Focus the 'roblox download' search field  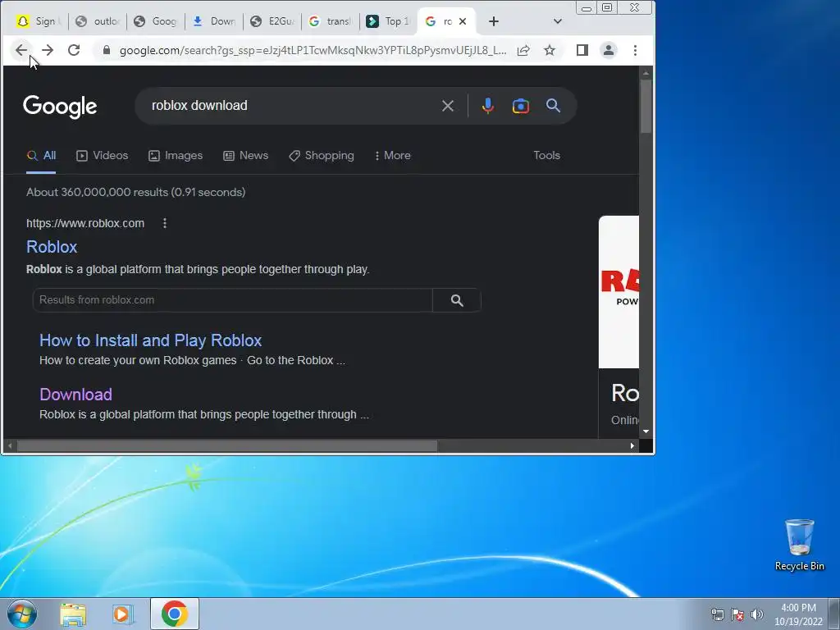pyautogui.click(x=290, y=106)
